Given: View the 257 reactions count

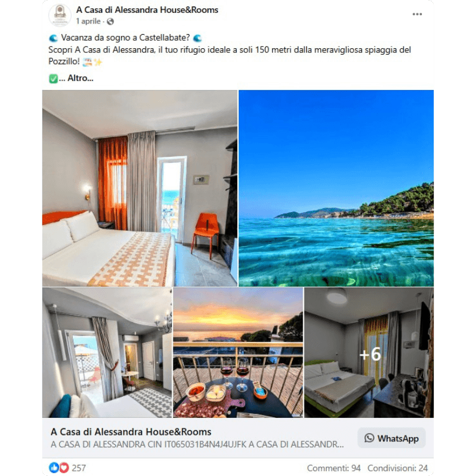Looking at the screenshot, I should [x=79, y=468].
